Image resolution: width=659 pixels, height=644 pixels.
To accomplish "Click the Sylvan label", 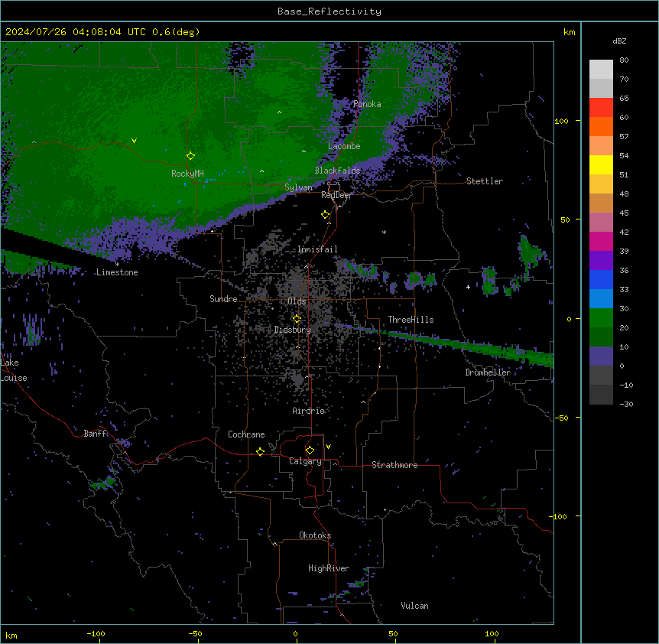I will coord(298,187).
